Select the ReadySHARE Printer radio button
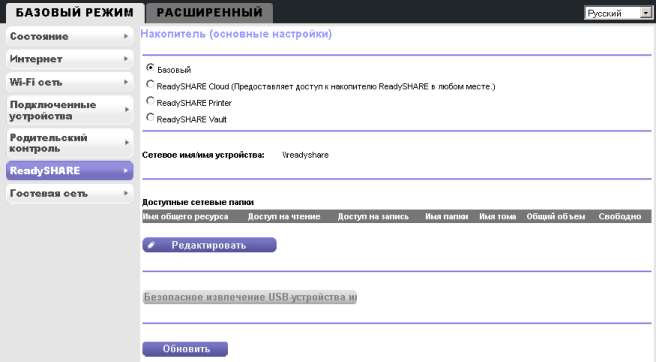656x362 pixels. pyautogui.click(x=150, y=101)
